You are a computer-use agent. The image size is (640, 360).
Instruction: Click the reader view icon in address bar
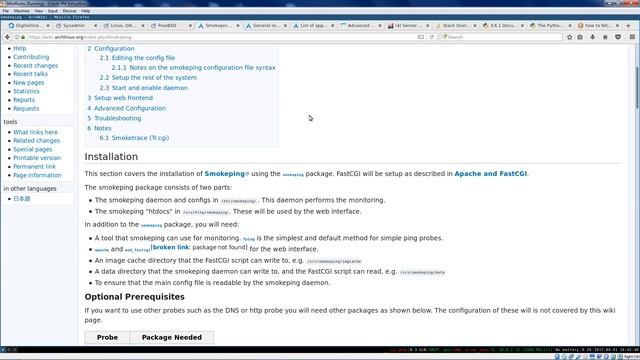[421, 37]
